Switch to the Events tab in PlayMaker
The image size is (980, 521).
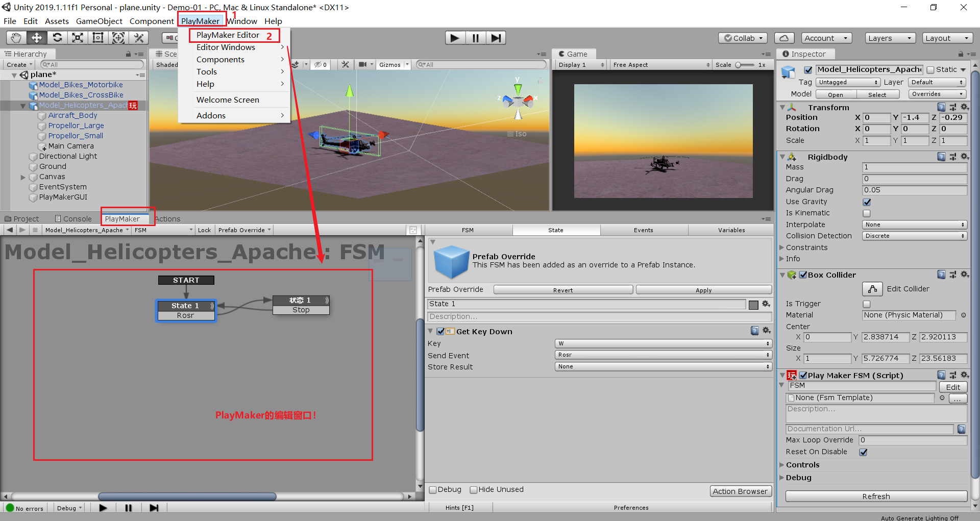pyautogui.click(x=644, y=230)
